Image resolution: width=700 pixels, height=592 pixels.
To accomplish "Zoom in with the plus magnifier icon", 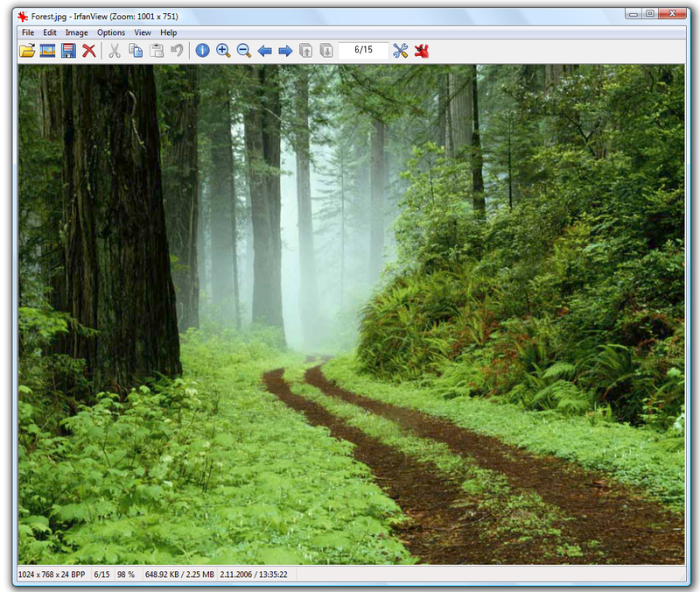I will (x=223, y=51).
